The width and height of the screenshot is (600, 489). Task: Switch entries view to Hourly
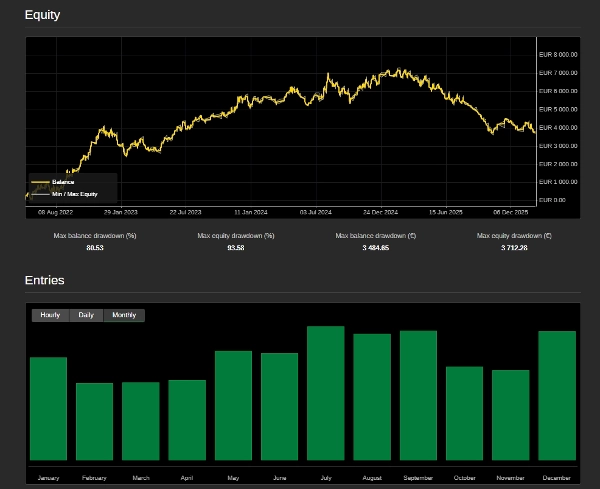coord(50,315)
